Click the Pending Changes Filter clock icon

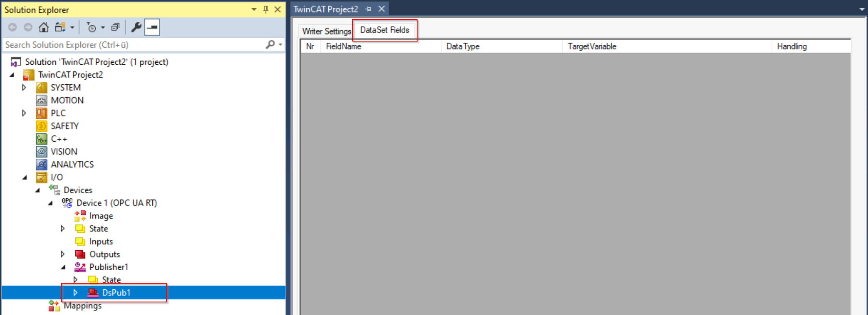92,27
